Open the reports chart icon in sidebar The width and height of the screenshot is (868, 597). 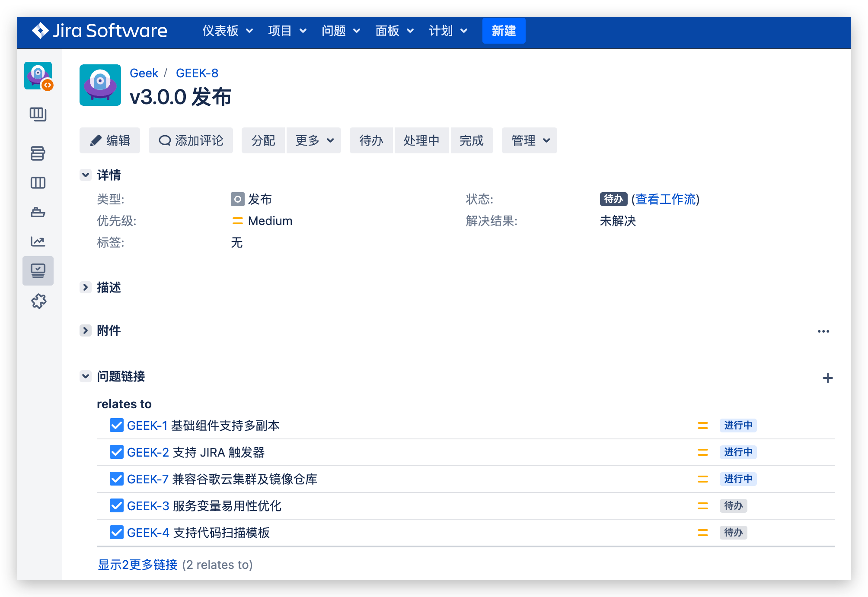(x=38, y=241)
